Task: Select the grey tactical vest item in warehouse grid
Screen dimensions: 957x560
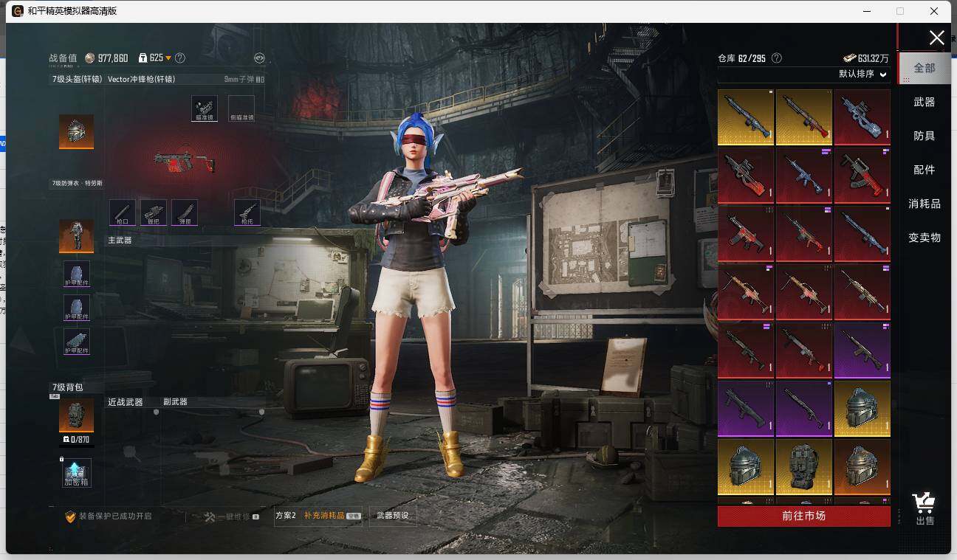Action: pyautogui.click(x=804, y=468)
